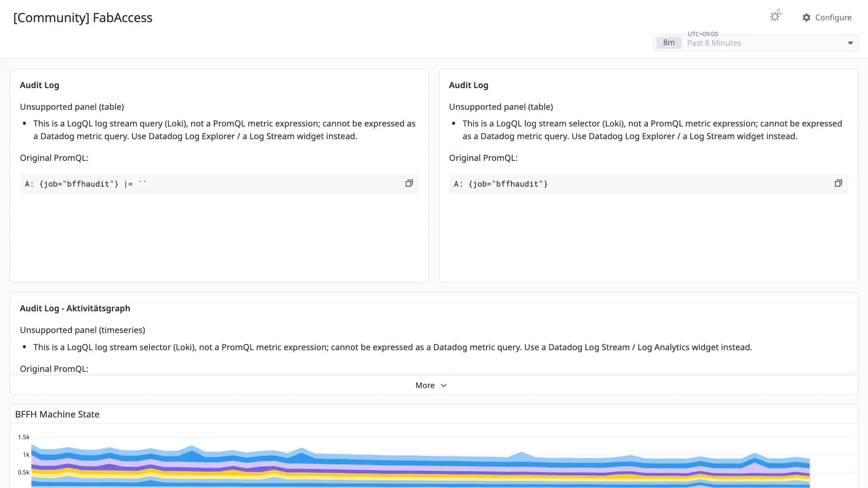Image resolution: width=868 pixels, height=488 pixels.
Task: Open the Configure dashboard settings label
Action: [833, 18]
